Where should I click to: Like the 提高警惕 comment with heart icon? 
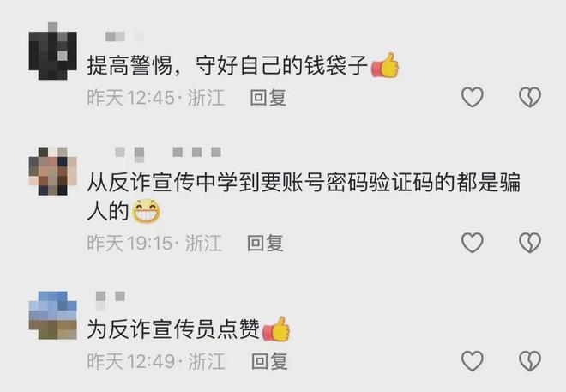click(473, 97)
